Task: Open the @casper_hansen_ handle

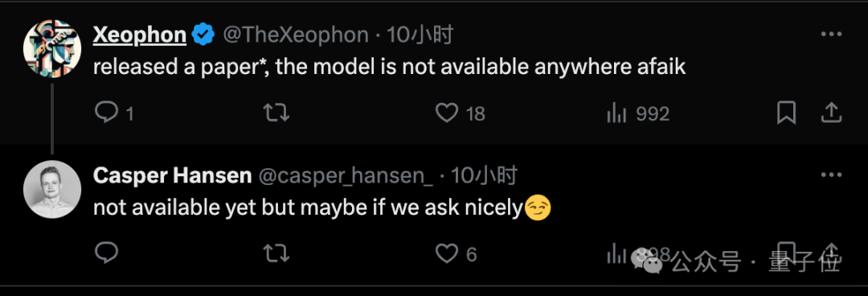Action: [x=346, y=175]
